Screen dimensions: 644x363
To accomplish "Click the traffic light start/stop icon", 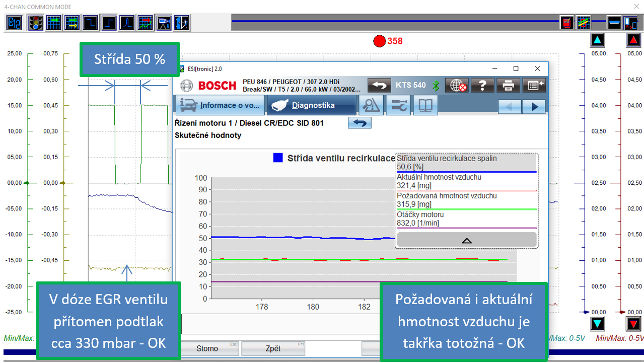I will click(x=35, y=23).
